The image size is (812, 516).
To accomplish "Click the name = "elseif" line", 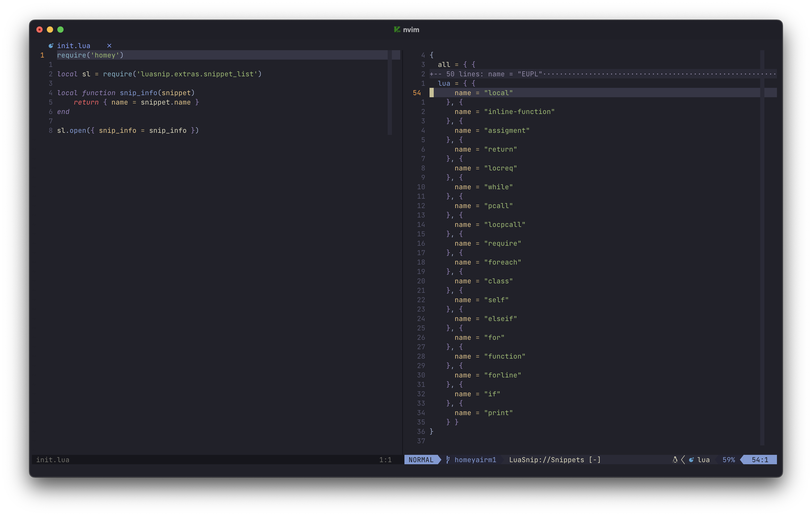I will [486, 319].
